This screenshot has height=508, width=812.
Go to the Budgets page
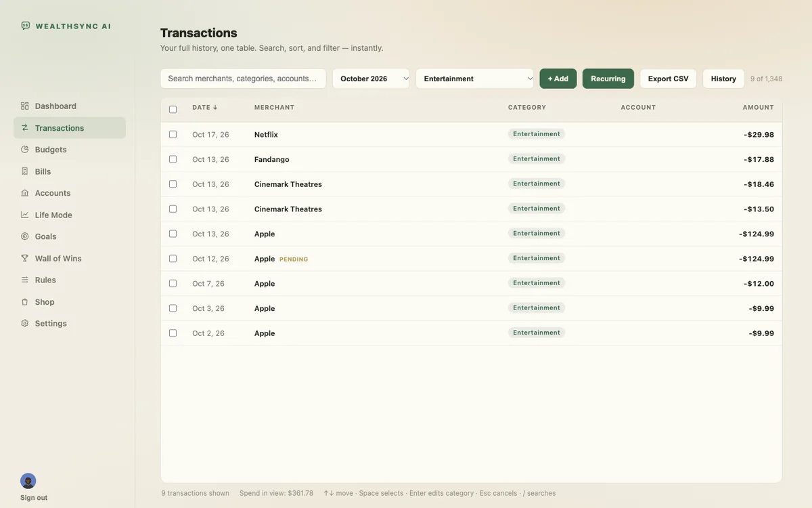tap(70, 150)
